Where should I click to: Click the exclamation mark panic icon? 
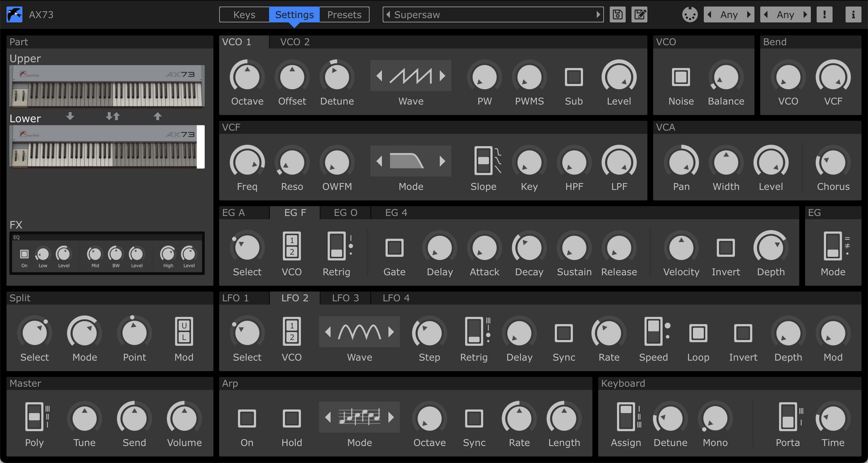click(824, 15)
